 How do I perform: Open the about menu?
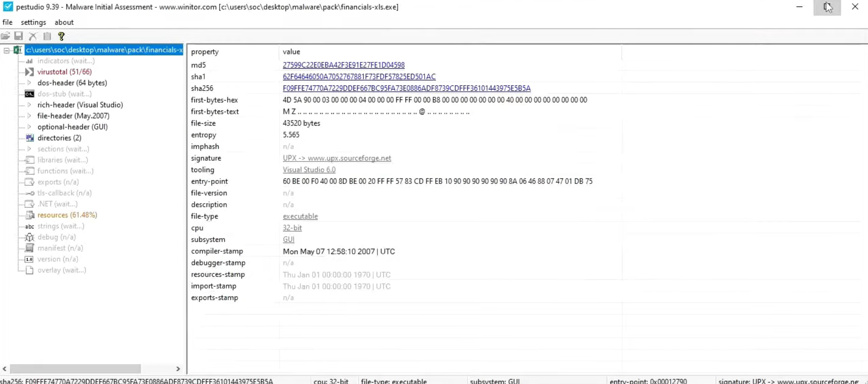(64, 22)
